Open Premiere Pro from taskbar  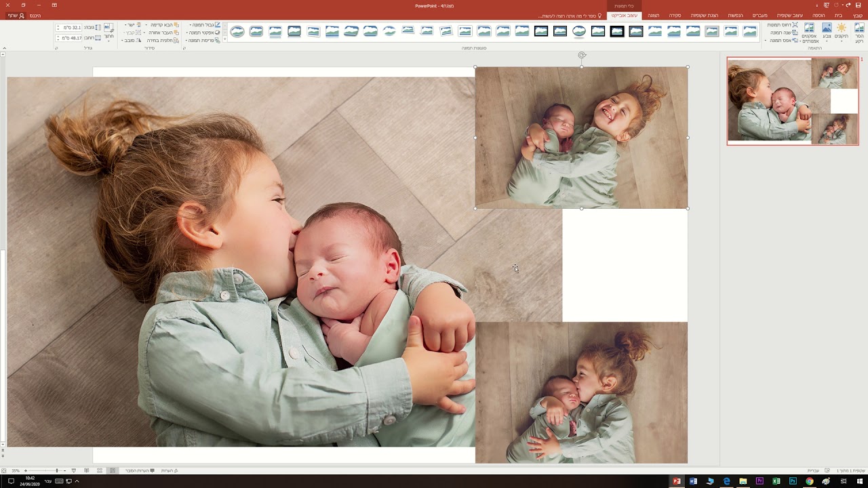pos(759,481)
